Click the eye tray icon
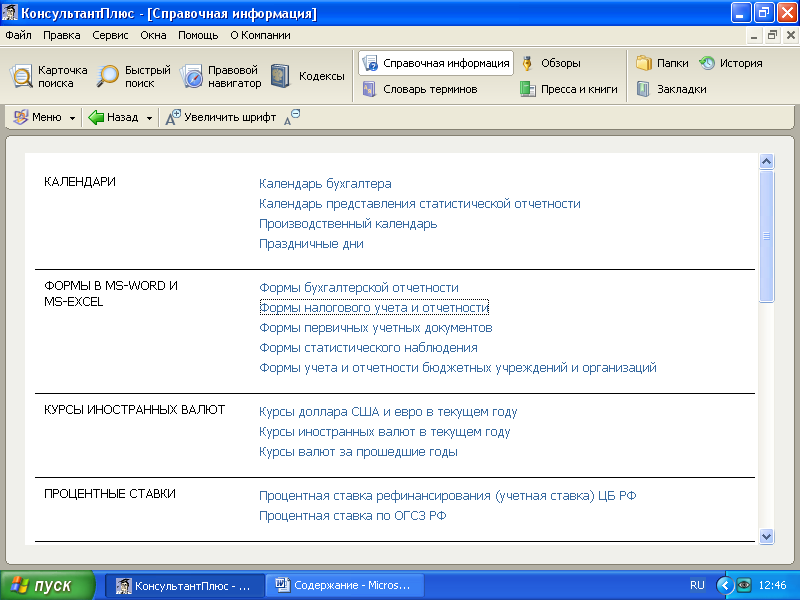 [x=744, y=585]
